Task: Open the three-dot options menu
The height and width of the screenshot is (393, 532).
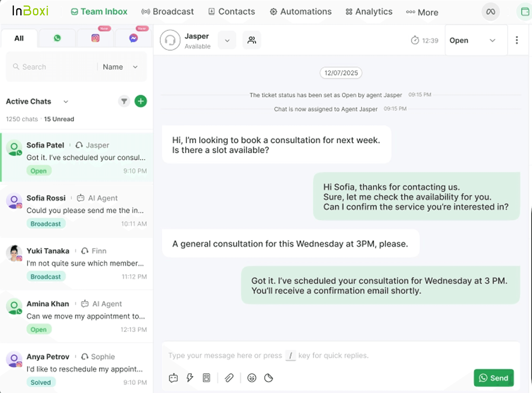Action: pyautogui.click(x=516, y=40)
